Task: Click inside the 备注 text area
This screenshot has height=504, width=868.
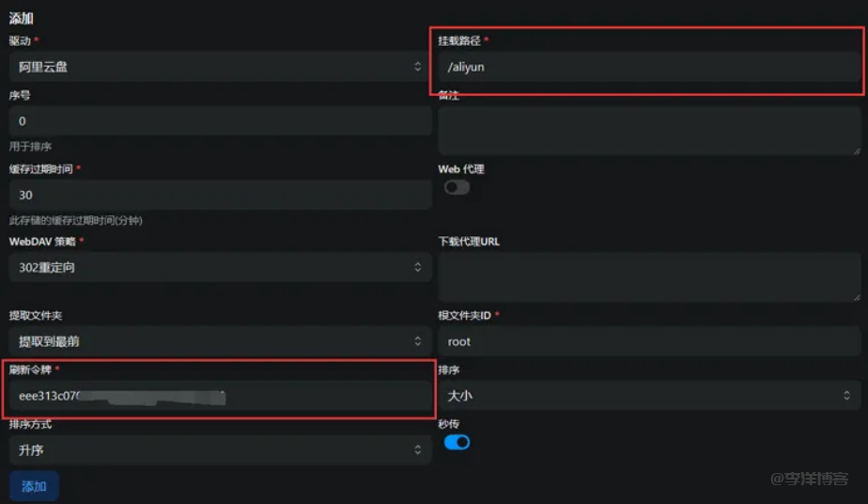Action: pyautogui.click(x=648, y=130)
